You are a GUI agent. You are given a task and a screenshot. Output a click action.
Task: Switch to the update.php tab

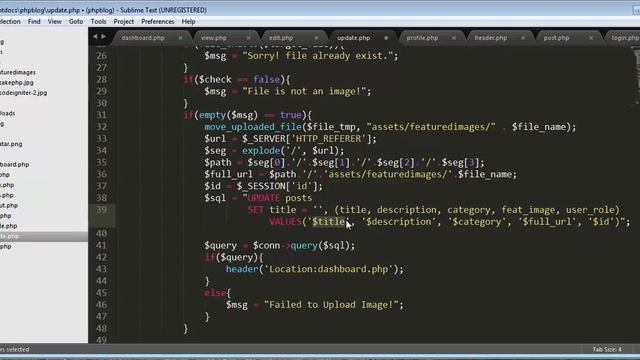coord(353,38)
